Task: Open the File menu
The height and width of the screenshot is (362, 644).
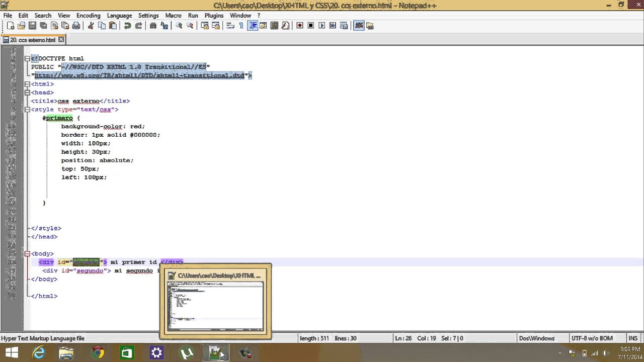Action: 8,16
